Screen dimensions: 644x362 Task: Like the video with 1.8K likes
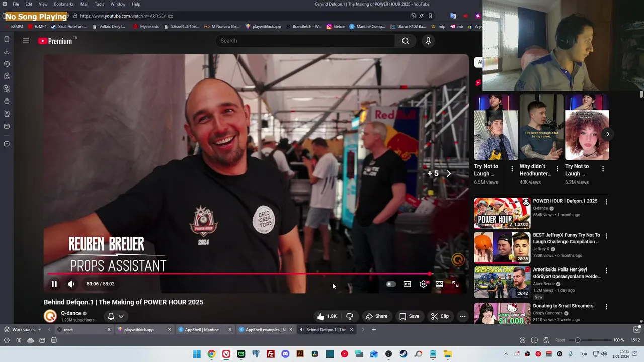(x=327, y=316)
